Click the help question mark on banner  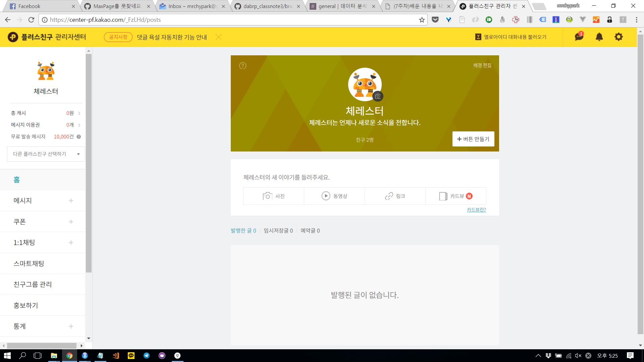[243, 66]
